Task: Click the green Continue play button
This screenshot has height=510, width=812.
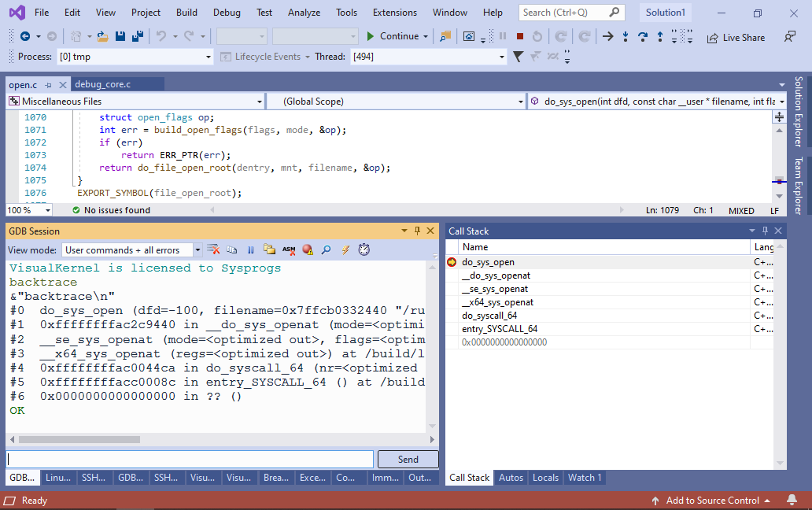Action: [371, 36]
